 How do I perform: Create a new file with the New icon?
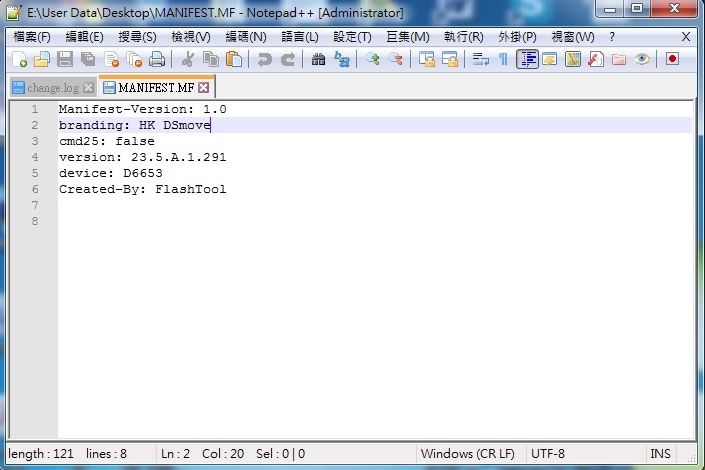pyautogui.click(x=19, y=59)
